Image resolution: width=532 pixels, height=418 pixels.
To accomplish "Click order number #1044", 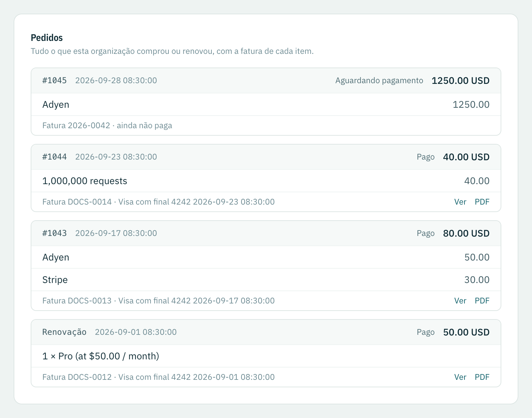I will tap(55, 157).
